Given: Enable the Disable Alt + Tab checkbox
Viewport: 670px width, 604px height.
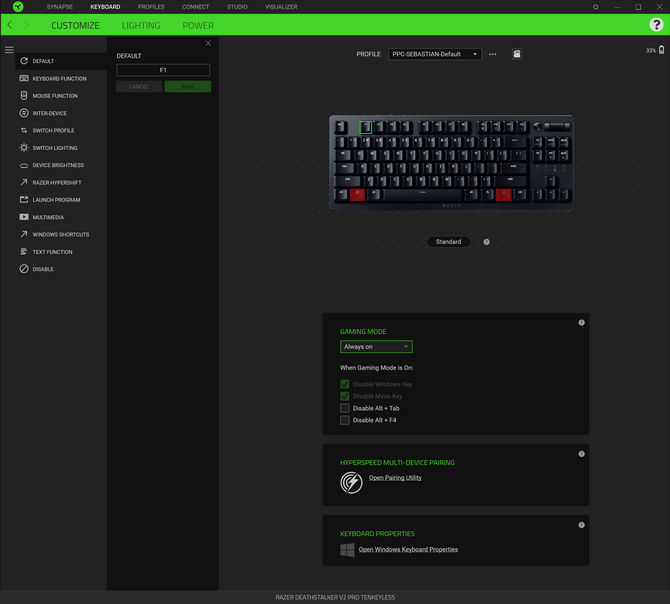Looking at the screenshot, I should 344,408.
